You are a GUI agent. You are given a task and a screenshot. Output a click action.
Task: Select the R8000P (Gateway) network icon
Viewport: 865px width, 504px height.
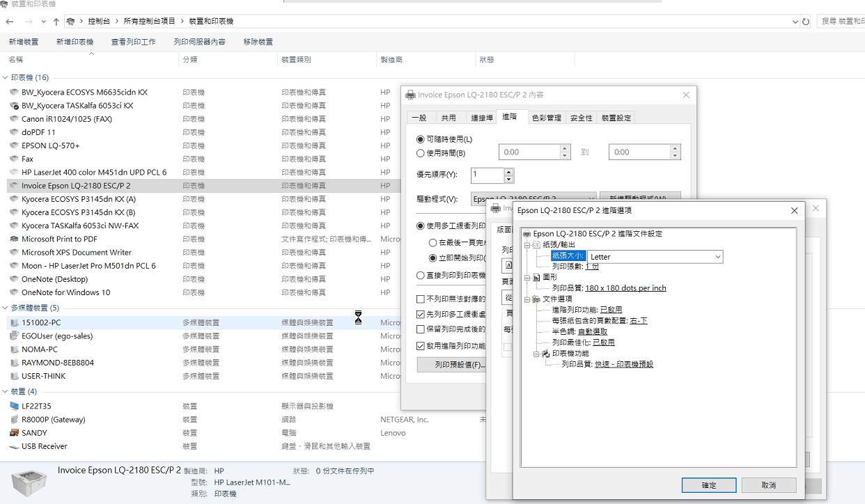coord(14,420)
